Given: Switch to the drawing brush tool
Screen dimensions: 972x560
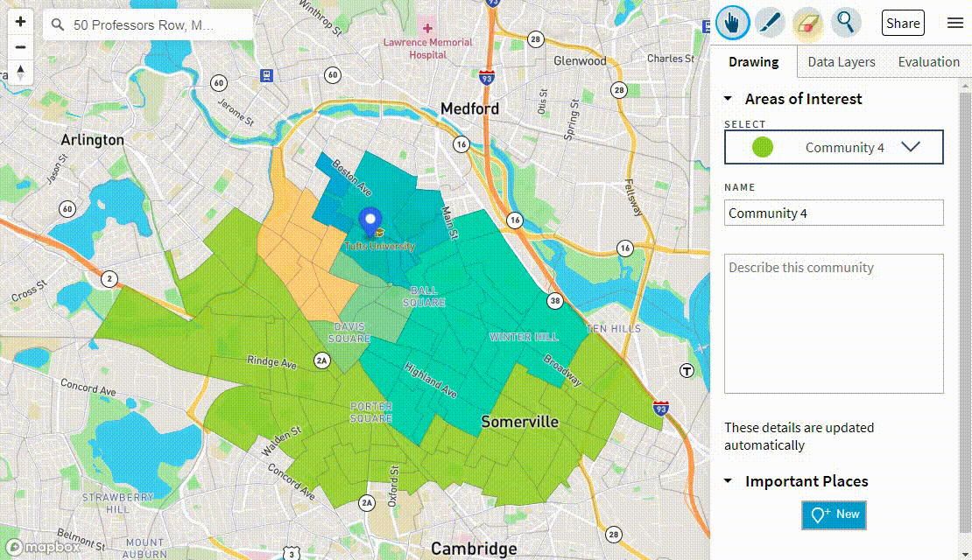Looking at the screenshot, I should tap(770, 23).
